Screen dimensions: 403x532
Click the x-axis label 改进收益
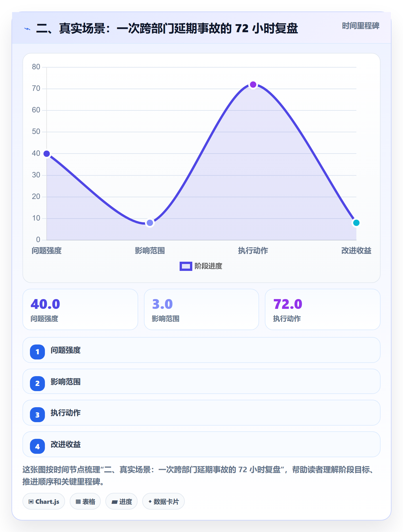356,251
